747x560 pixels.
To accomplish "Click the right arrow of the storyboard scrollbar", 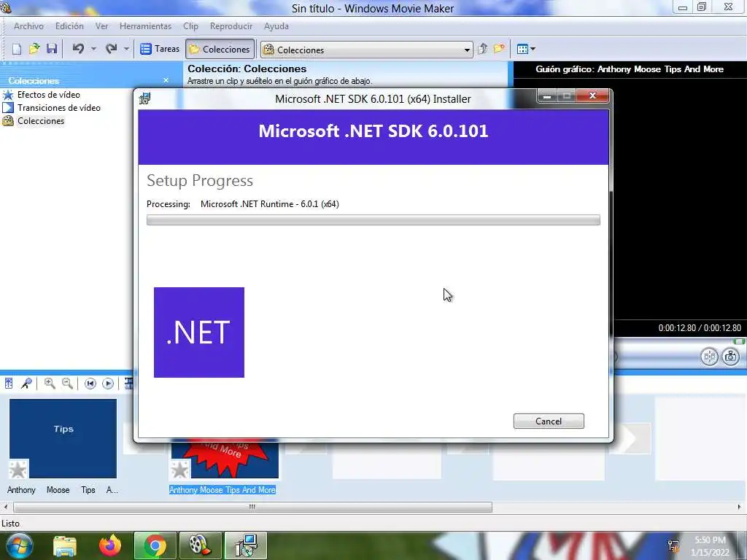I will coord(740,507).
